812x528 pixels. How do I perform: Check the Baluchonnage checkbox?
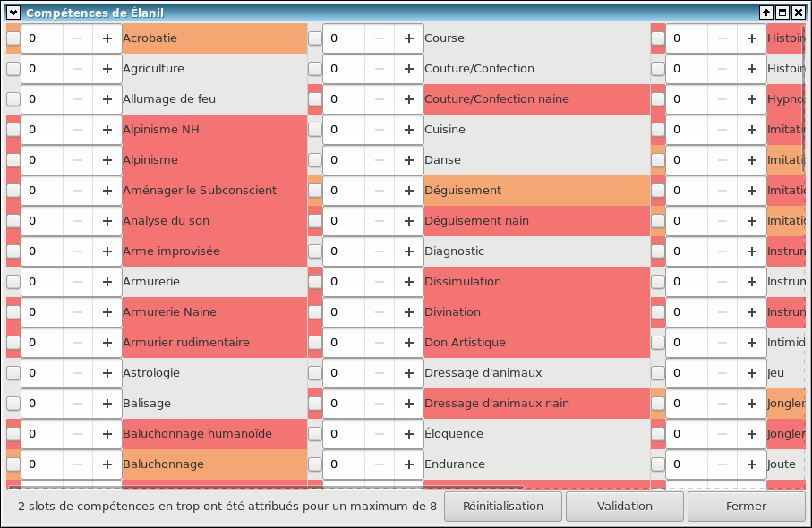(x=13, y=464)
